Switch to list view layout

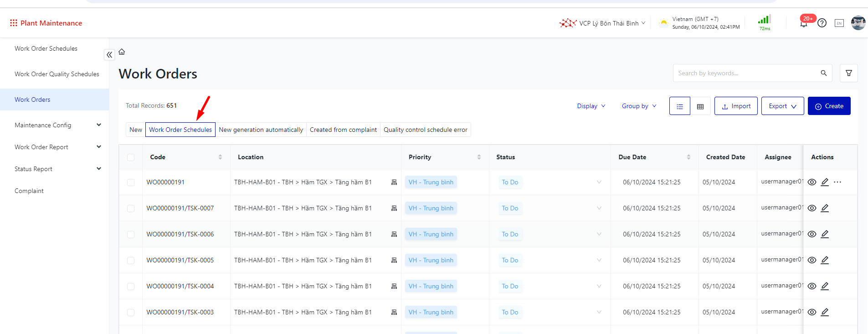[x=680, y=106]
